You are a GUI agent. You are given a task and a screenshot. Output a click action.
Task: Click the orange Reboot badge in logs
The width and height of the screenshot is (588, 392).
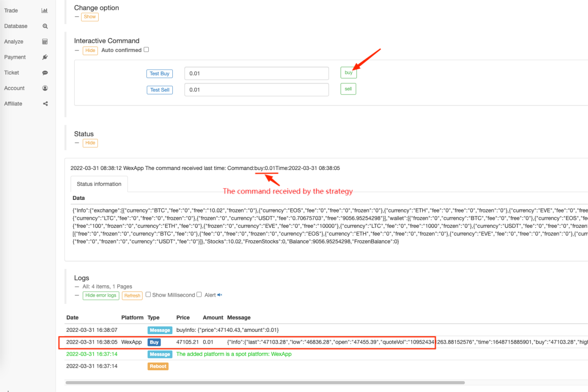(x=158, y=366)
